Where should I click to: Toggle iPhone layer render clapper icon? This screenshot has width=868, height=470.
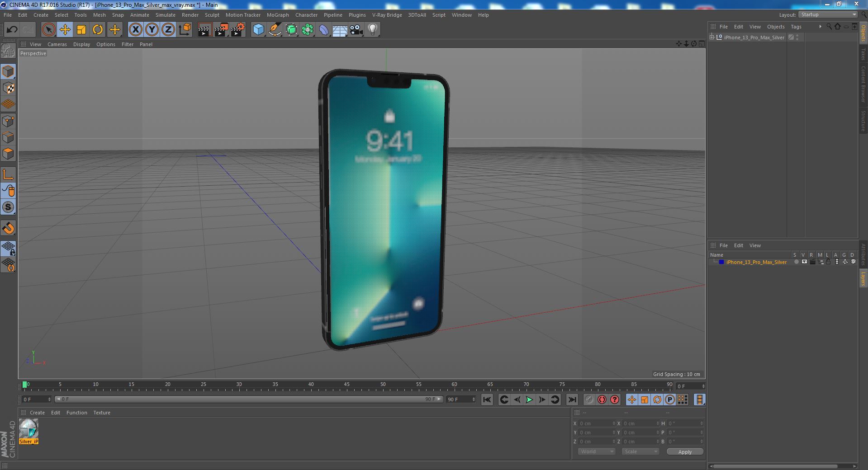click(812, 262)
